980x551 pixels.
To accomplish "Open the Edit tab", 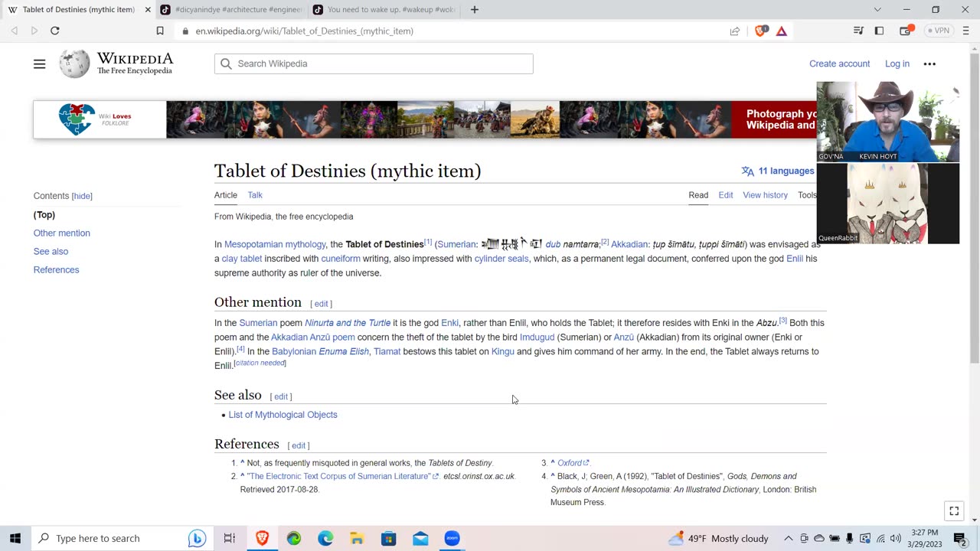I will 726,195.
